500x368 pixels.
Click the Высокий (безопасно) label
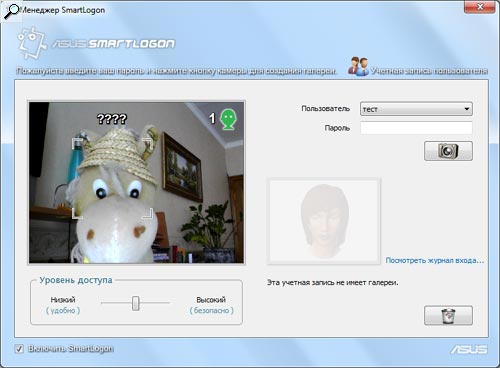pos(211,305)
